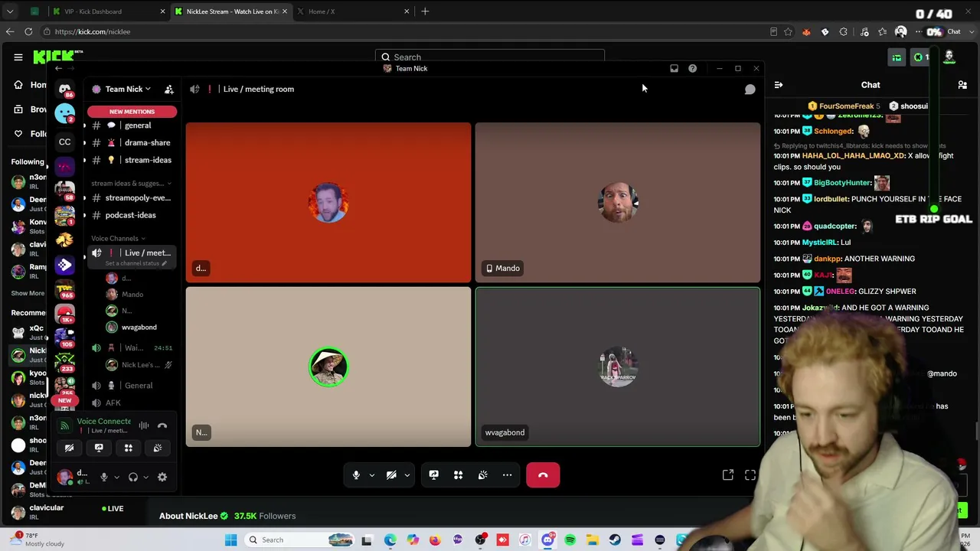This screenshot has height=551, width=980.
Task: Pop out the call window
Action: click(x=728, y=475)
